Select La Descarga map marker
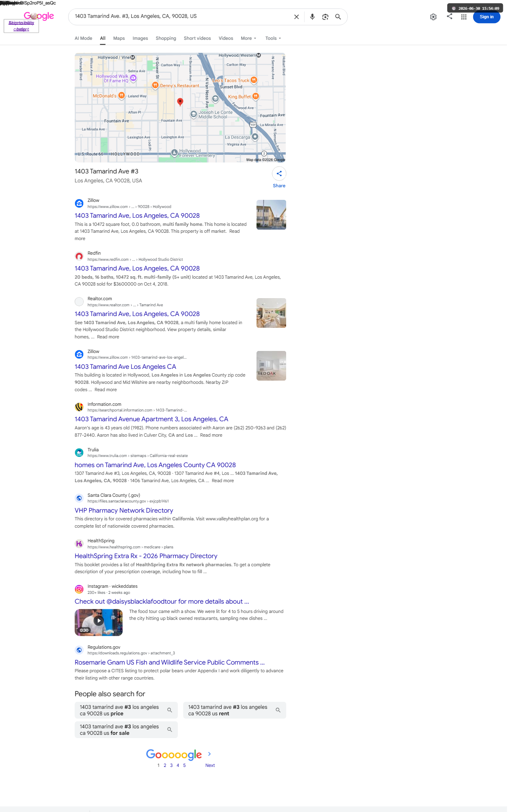Image resolution: width=513 pixels, height=812 pixels. (x=255, y=137)
